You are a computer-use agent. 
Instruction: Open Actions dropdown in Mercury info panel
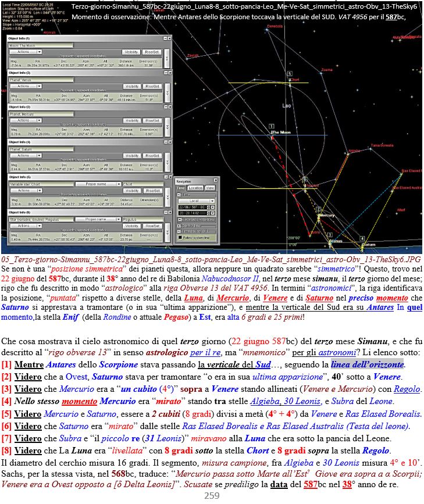click(26, 120)
